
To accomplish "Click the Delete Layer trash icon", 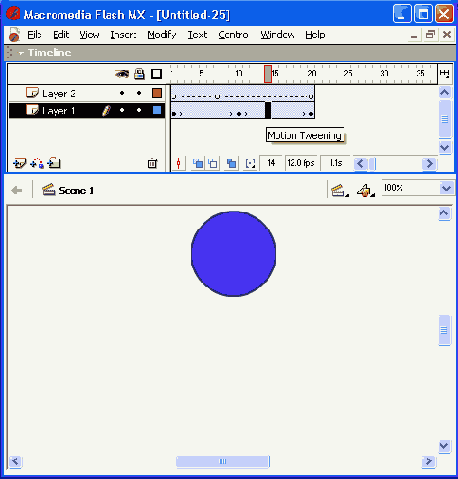I will point(152,163).
